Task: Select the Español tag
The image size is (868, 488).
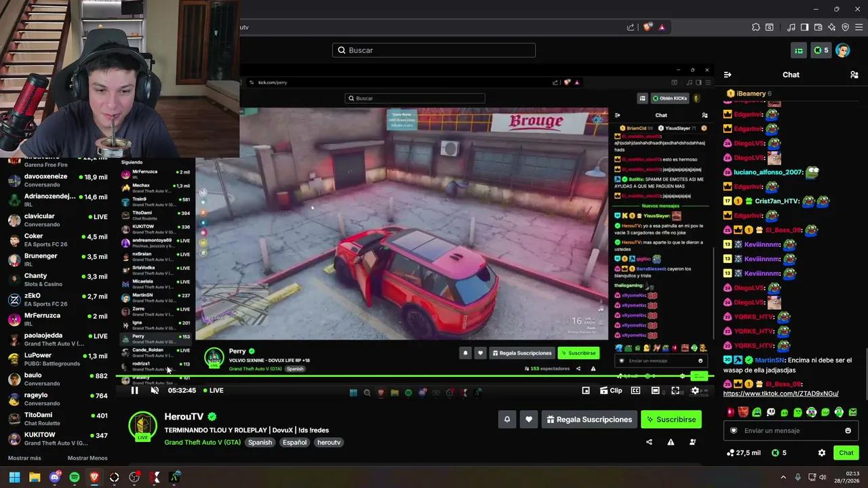Action: pos(294,443)
